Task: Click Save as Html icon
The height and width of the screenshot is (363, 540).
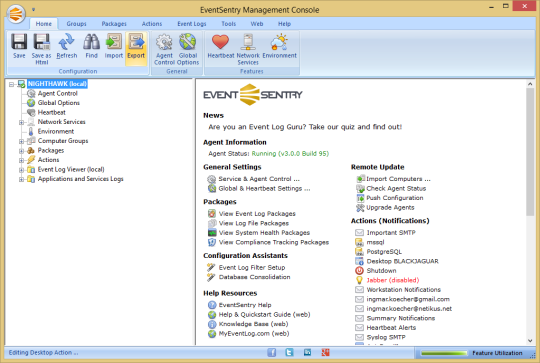Action: [42, 42]
